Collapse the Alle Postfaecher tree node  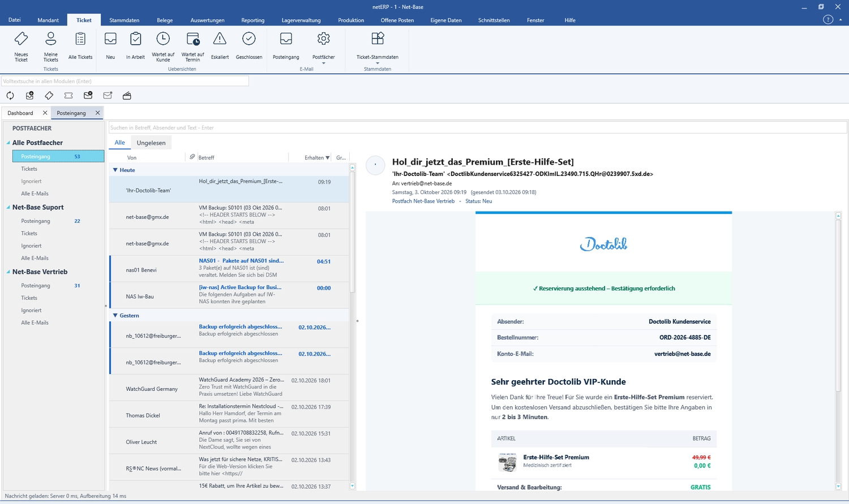[x=8, y=143]
